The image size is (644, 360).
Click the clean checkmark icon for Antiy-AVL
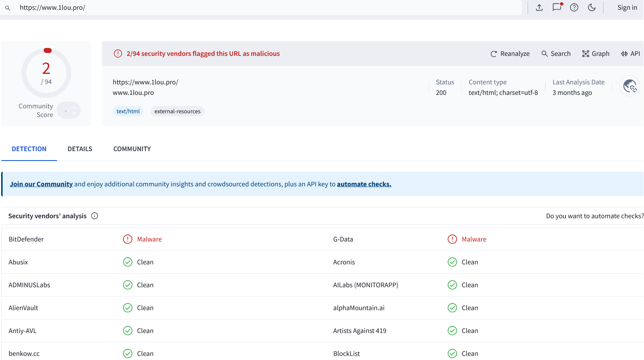(x=128, y=331)
